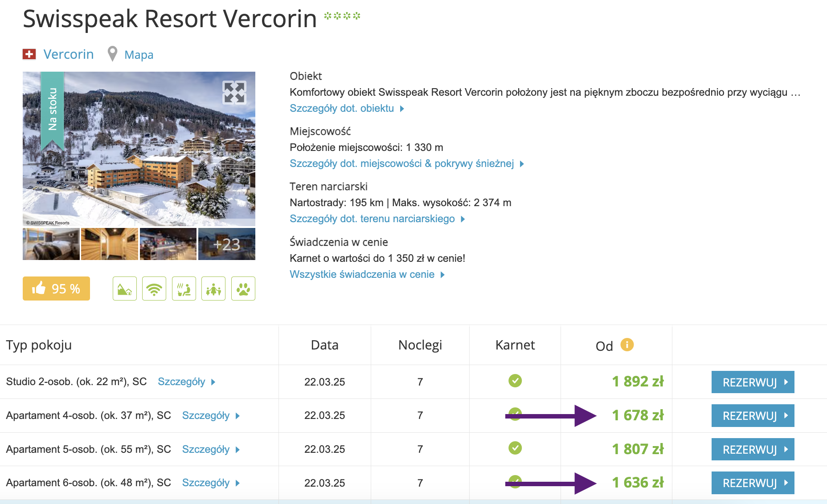
Task: Click Położenie miejscowości: 1 330 m text
Action: coord(366,147)
